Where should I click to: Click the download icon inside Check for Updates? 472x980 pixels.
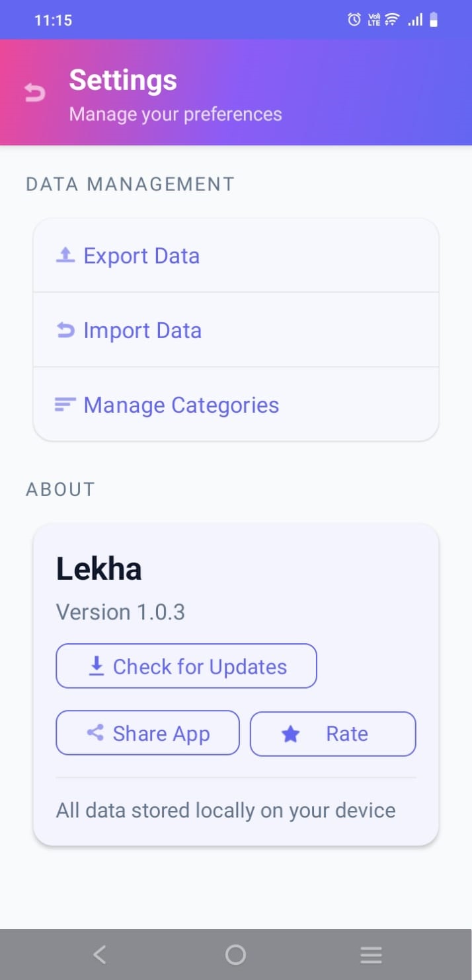(x=97, y=666)
